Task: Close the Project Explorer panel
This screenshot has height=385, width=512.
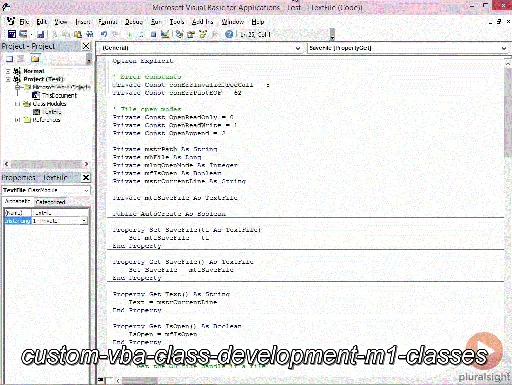Action: (86, 46)
